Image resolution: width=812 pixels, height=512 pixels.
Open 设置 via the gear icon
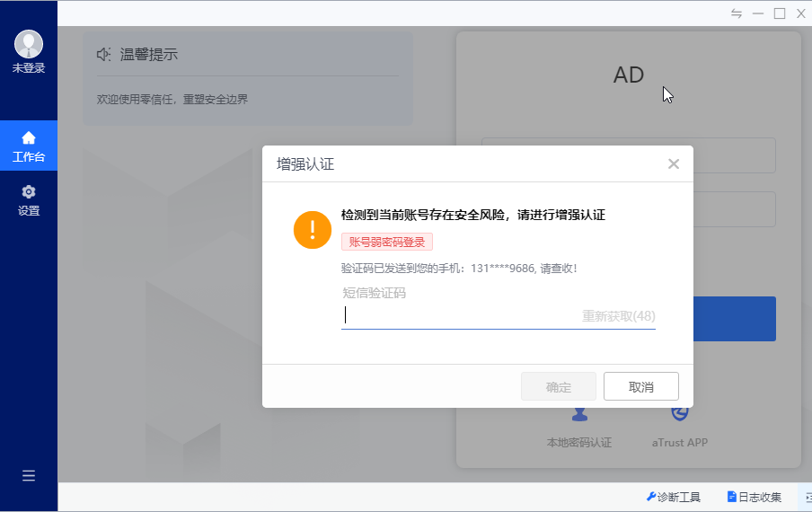tap(29, 192)
